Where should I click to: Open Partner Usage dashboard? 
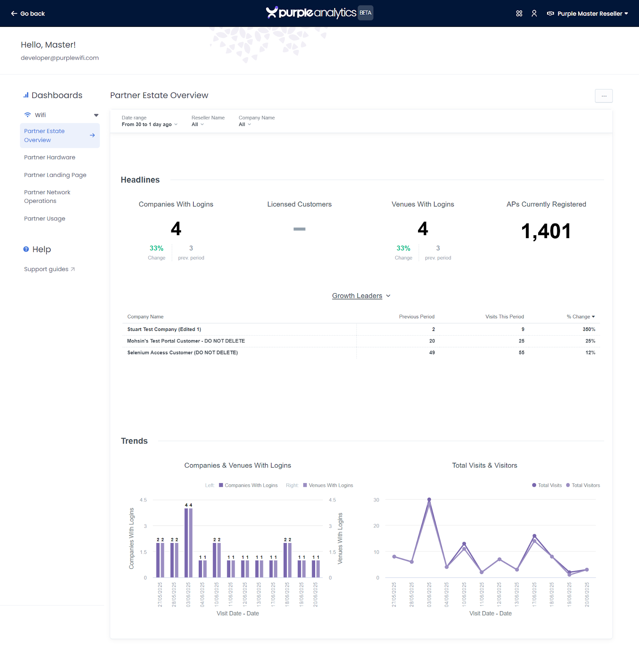tap(45, 219)
